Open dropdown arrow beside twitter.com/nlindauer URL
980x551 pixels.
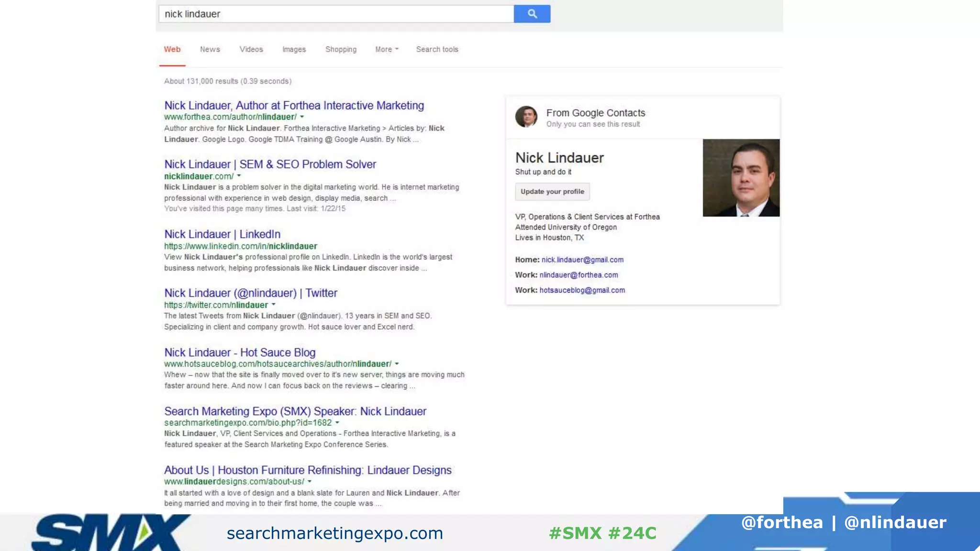coord(274,305)
